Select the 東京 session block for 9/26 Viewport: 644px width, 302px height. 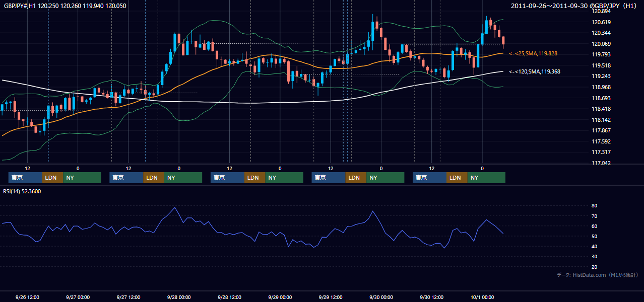(x=25, y=178)
